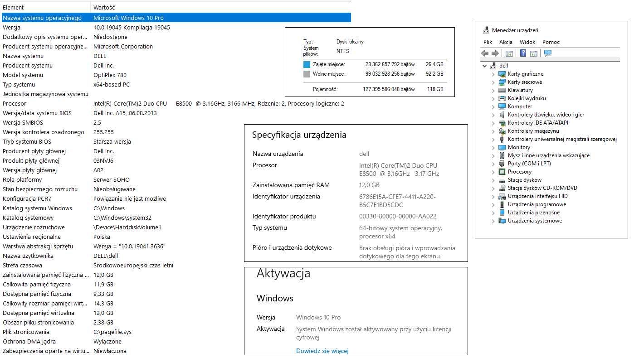
Task: Click the Klawiatury keyboard icon
Action: (502, 90)
